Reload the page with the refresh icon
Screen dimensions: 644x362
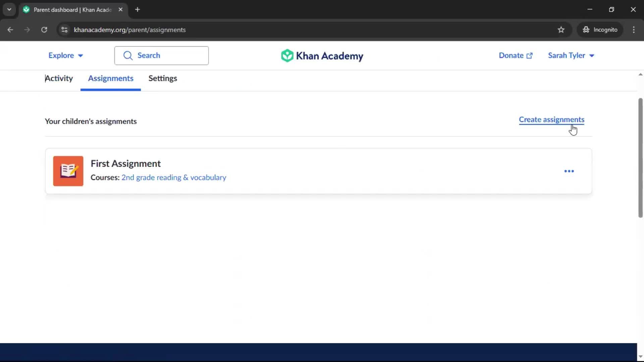pos(44,30)
